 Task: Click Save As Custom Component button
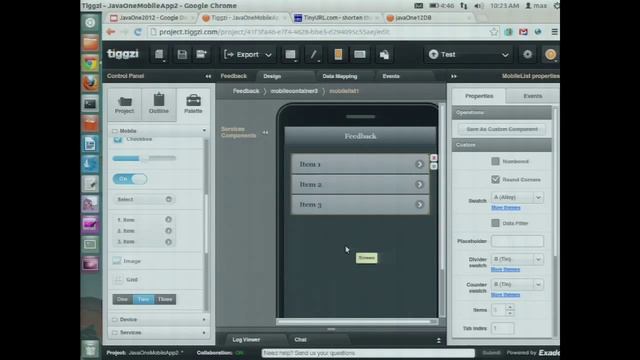(502, 129)
